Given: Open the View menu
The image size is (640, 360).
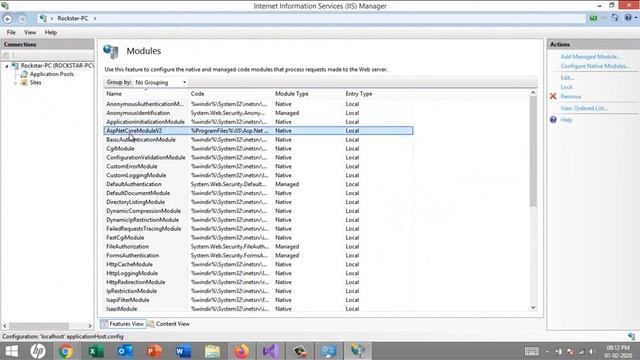Looking at the screenshot, I should [30, 32].
